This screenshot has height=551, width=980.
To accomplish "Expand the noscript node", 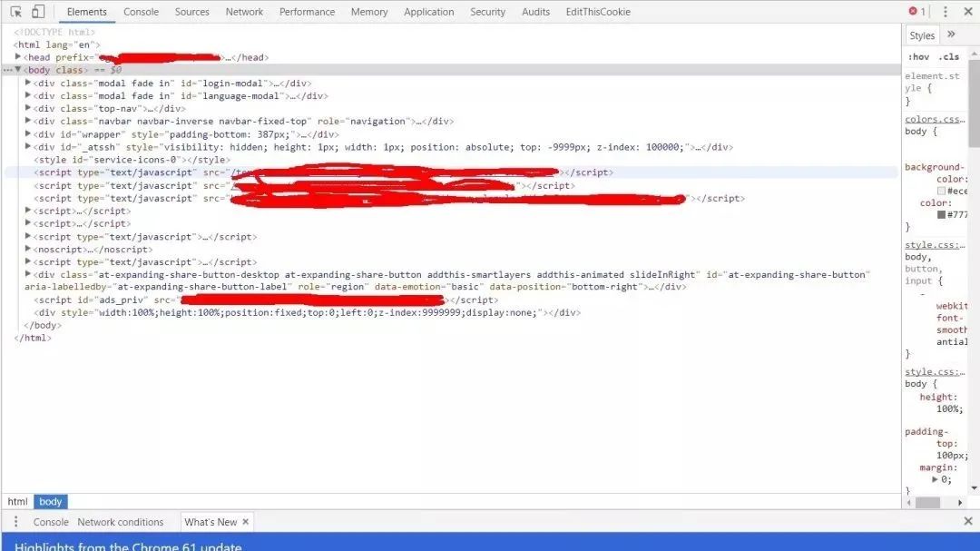I will coord(28,249).
